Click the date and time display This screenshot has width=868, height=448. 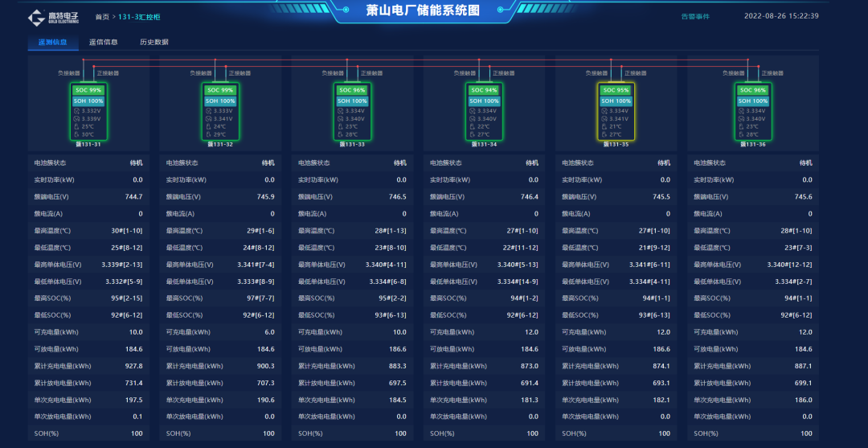781,16
